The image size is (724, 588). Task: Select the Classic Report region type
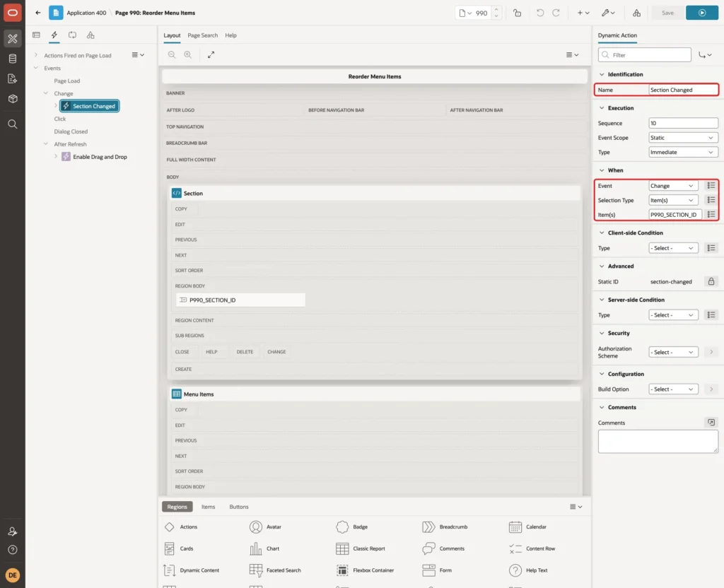click(x=361, y=548)
